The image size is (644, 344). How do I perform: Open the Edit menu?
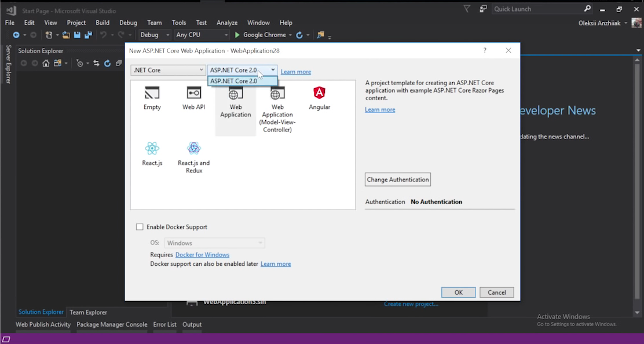click(29, 23)
